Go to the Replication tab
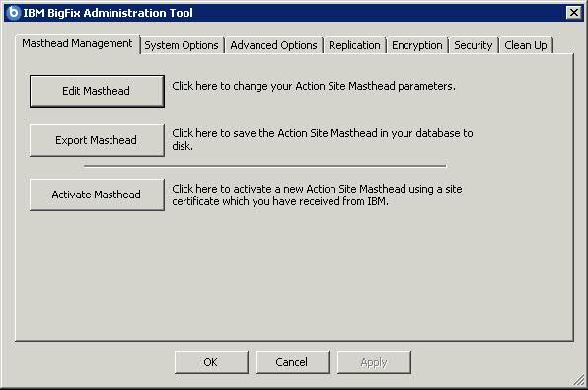 pyautogui.click(x=354, y=45)
